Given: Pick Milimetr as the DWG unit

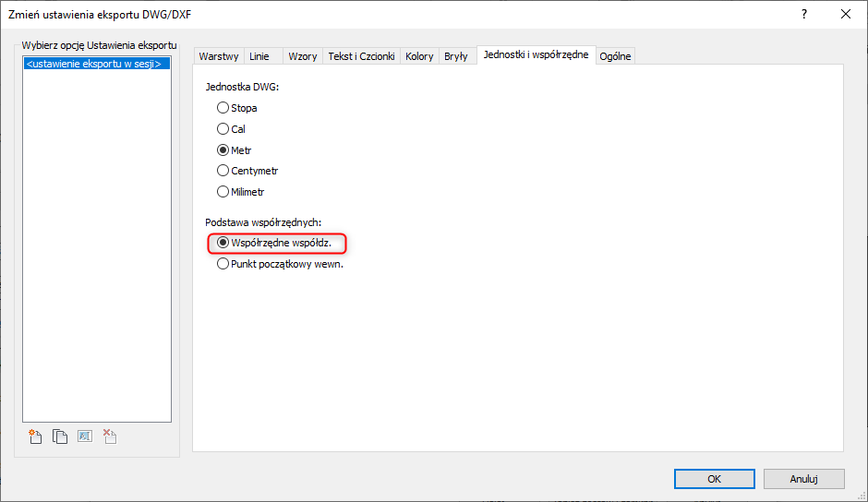Looking at the screenshot, I should (223, 192).
